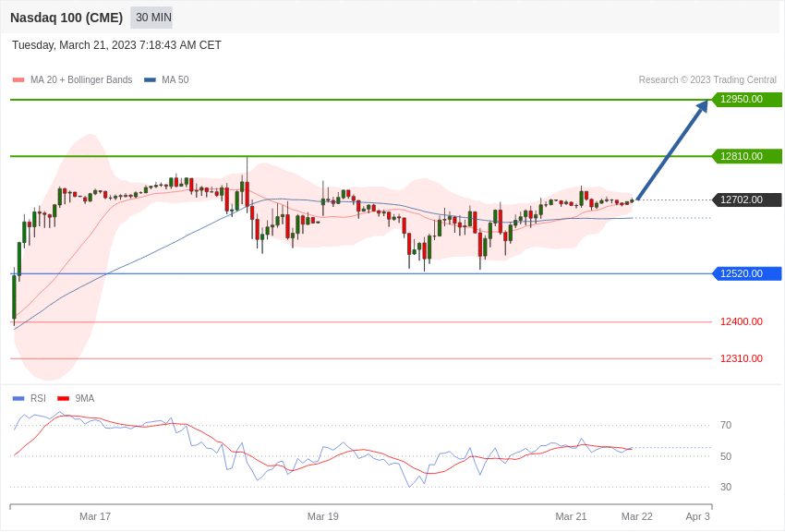785x532 pixels.
Task: Click the Mar 21 date marker
Action: click(x=571, y=516)
